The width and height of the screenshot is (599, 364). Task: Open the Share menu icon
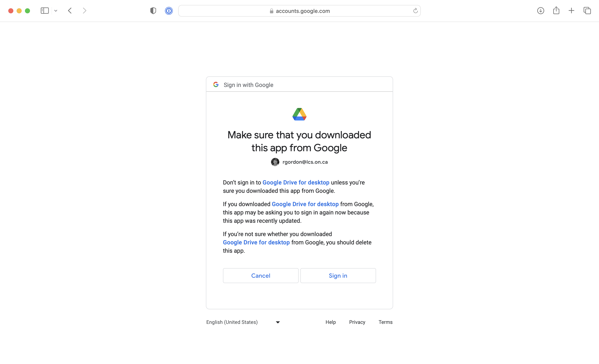[x=556, y=11]
